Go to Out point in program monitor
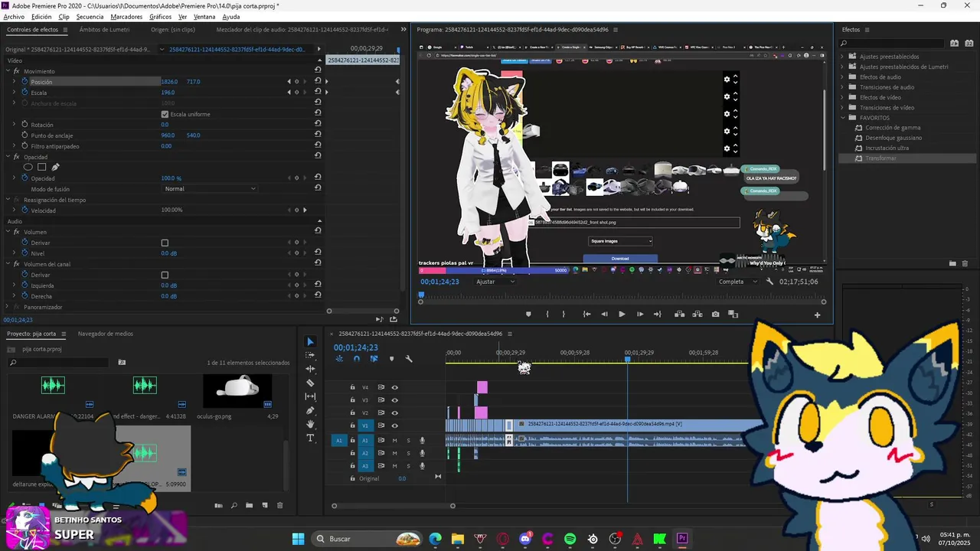This screenshot has height=551, width=980. [658, 315]
